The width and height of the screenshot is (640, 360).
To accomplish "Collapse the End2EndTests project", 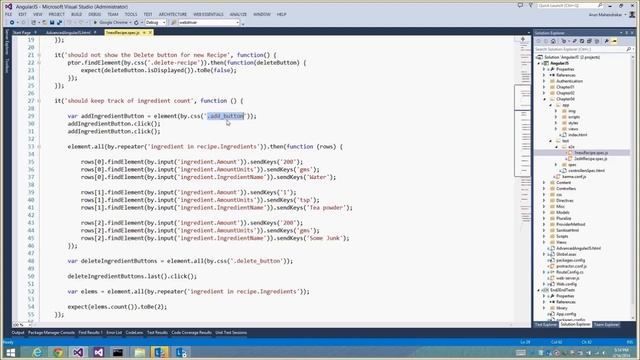I will click(x=539, y=290).
